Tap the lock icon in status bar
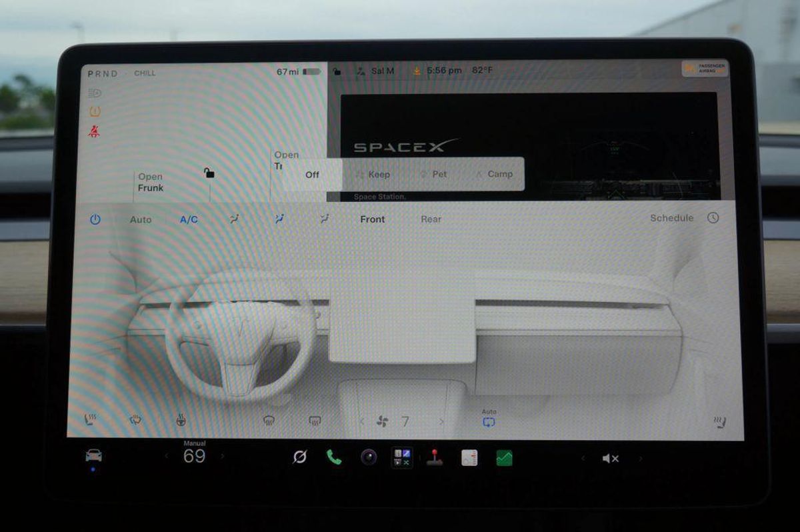The width and height of the screenshot is (800, 532). (337, 71)
